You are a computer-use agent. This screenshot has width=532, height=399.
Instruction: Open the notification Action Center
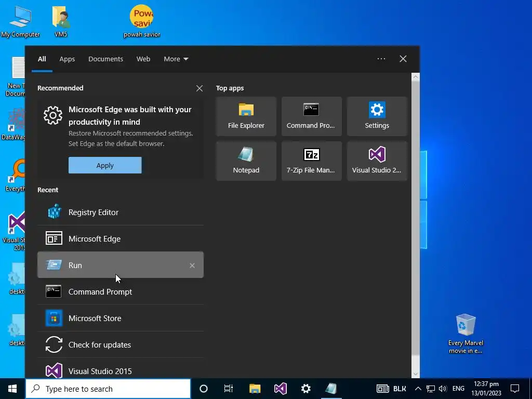point(515,389)
